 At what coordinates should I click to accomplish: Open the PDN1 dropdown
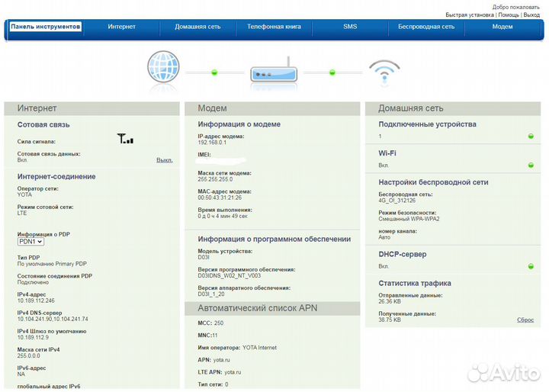[x=30, y=242]
